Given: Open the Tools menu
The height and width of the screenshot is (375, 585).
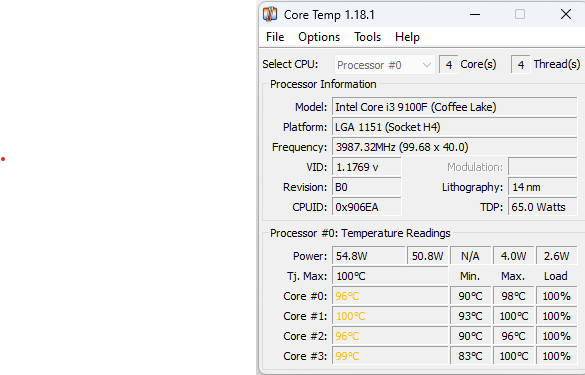Looking at the screenshot, I should 367,37.
